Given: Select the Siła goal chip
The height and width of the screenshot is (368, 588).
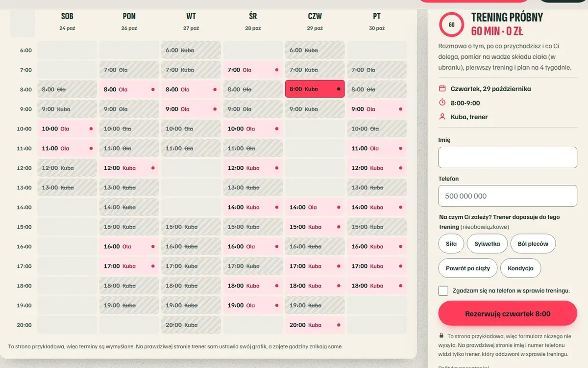Looking at the screenshot, I should (451, 243).
